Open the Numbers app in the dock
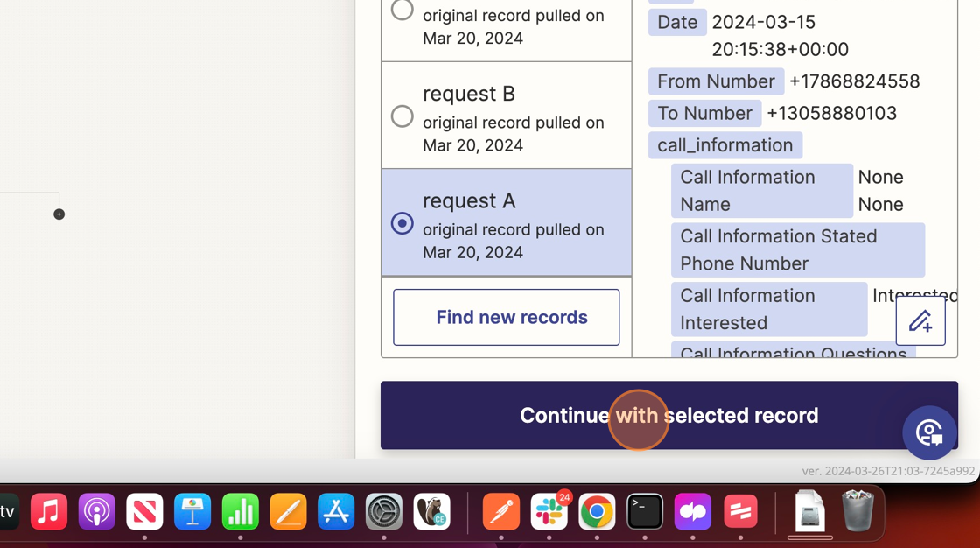This screenshot has width=980, height=548. 240,512
